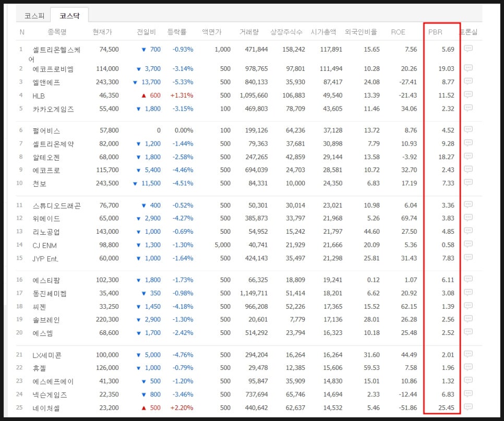
Task: Open discussion room icon for 에코프로비엠
Action: [x=468, y=68]
